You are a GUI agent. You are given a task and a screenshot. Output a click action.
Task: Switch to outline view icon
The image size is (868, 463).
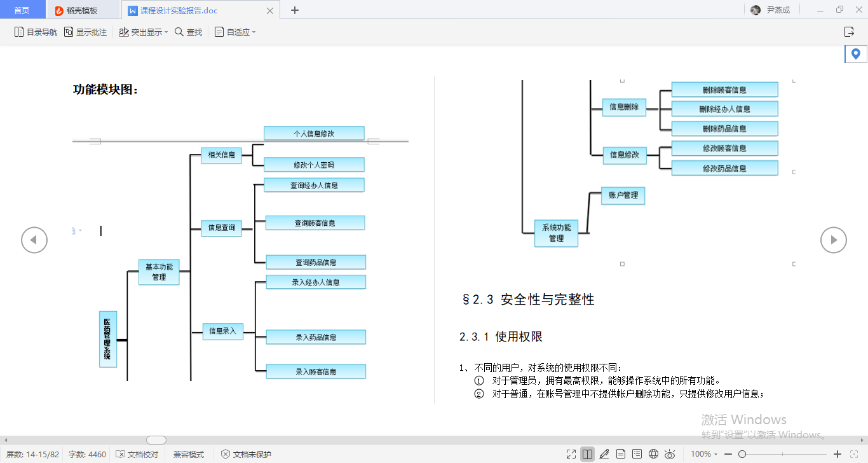(637, 454)
